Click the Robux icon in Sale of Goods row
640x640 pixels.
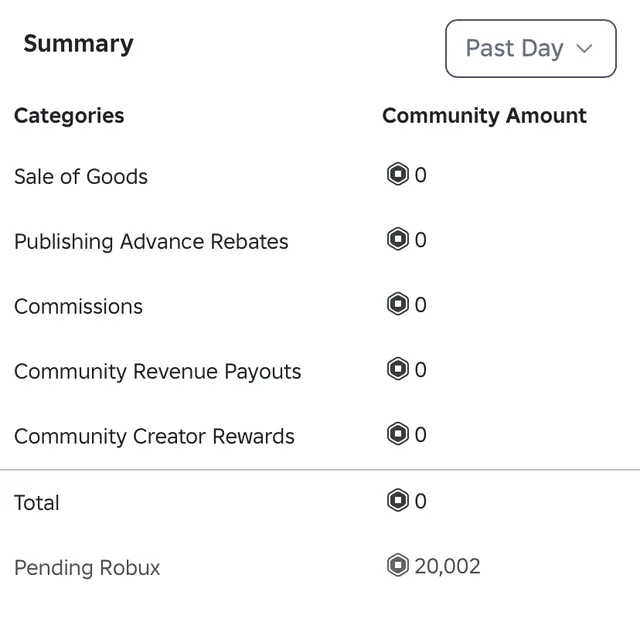[x=398, y=174]
